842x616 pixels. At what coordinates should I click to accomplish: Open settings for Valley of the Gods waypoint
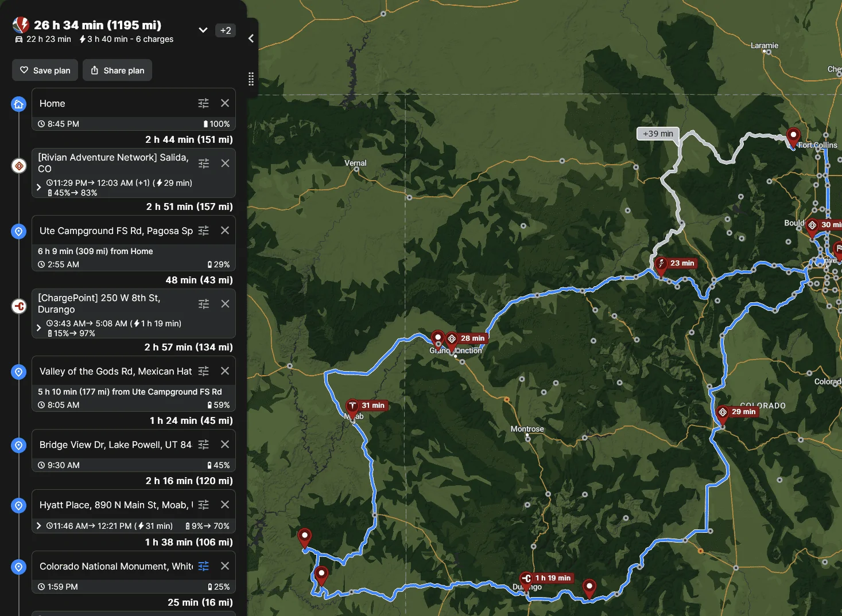[x=204, y=371]
